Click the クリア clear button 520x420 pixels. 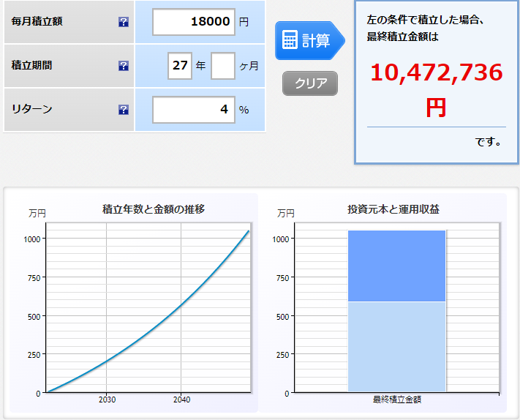click(310, 83)
